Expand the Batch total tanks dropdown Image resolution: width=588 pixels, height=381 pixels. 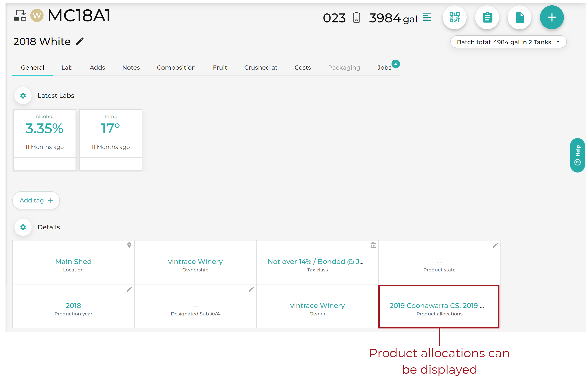[508, 42]
